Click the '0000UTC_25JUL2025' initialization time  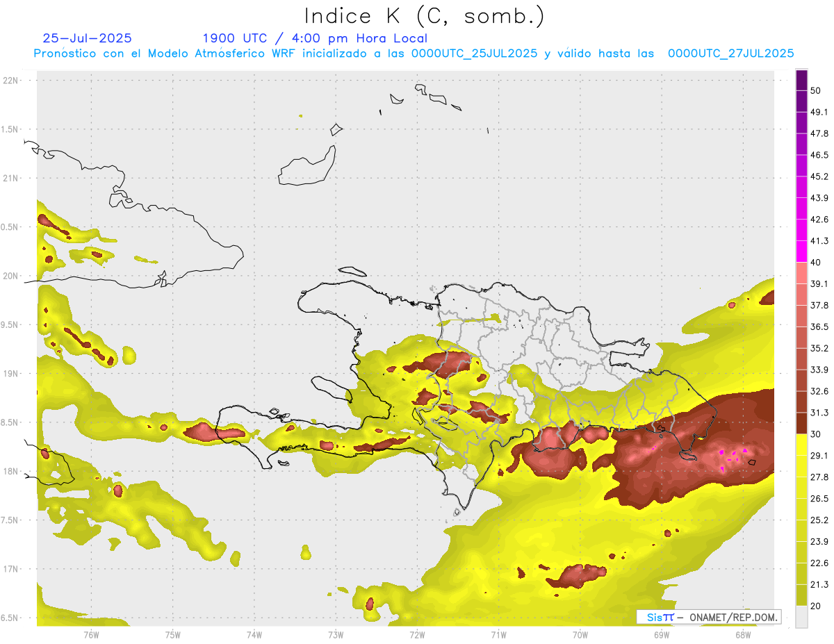[474, 53]
